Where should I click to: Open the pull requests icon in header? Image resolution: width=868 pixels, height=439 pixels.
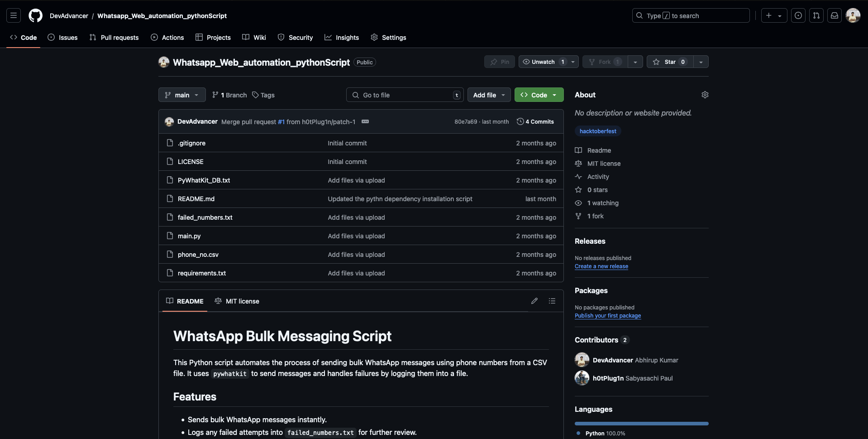[x=816, y=15]
